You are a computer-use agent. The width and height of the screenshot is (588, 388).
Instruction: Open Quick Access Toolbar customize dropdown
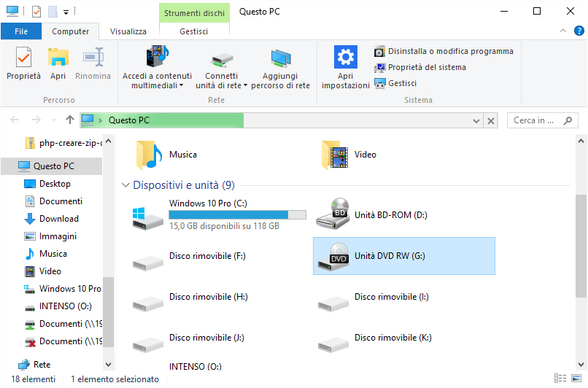click(66, 12)
